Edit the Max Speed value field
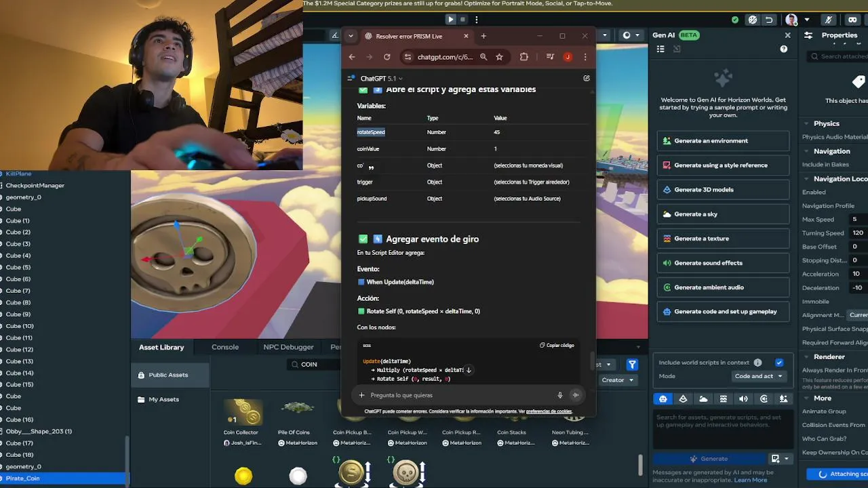 858,220
